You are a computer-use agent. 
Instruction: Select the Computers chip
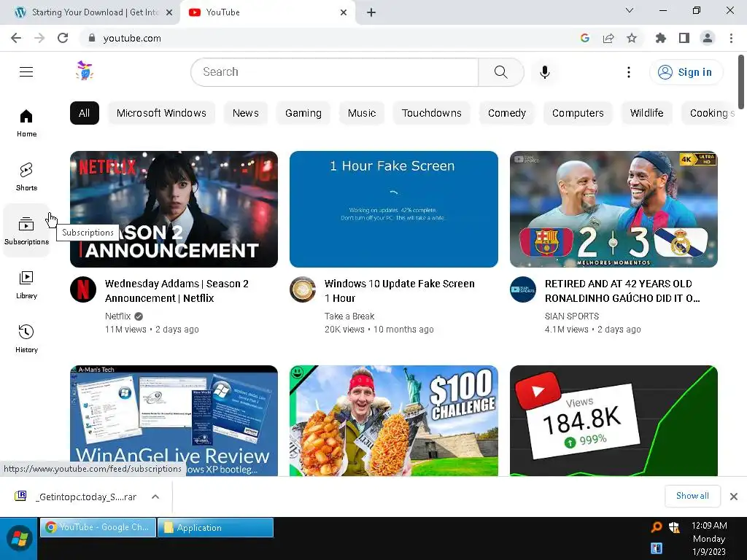point(578,113)
